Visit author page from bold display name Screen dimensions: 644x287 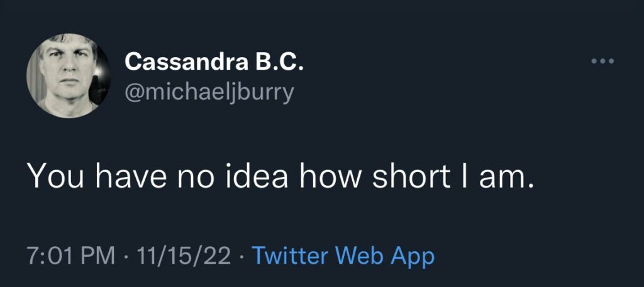(x=214, y=62)
